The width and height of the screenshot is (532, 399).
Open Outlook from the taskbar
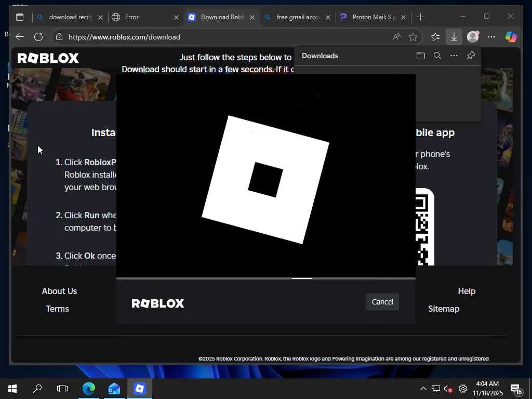tap(114, 389)
